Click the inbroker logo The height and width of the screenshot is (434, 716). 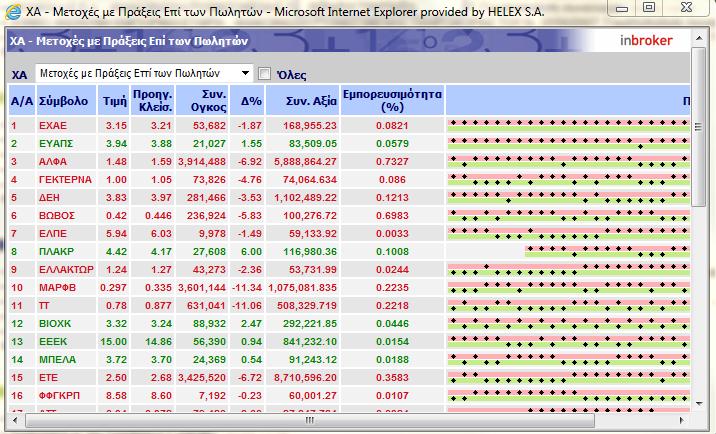pos(646,41)
